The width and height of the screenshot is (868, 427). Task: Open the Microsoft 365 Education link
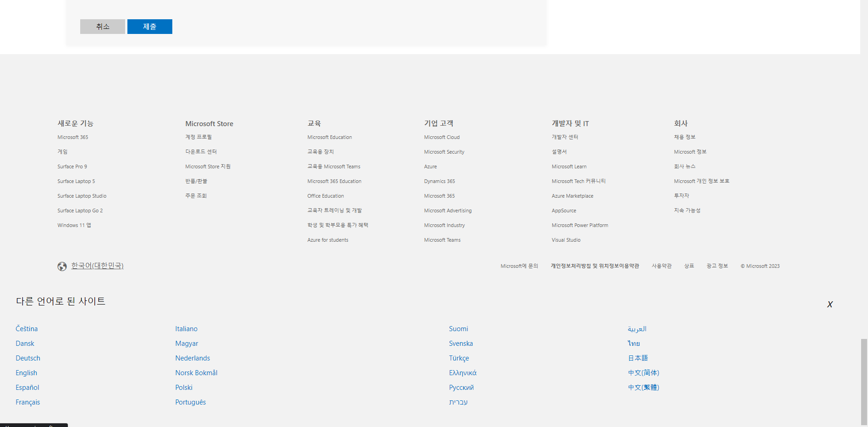click(x=335, y=181)
